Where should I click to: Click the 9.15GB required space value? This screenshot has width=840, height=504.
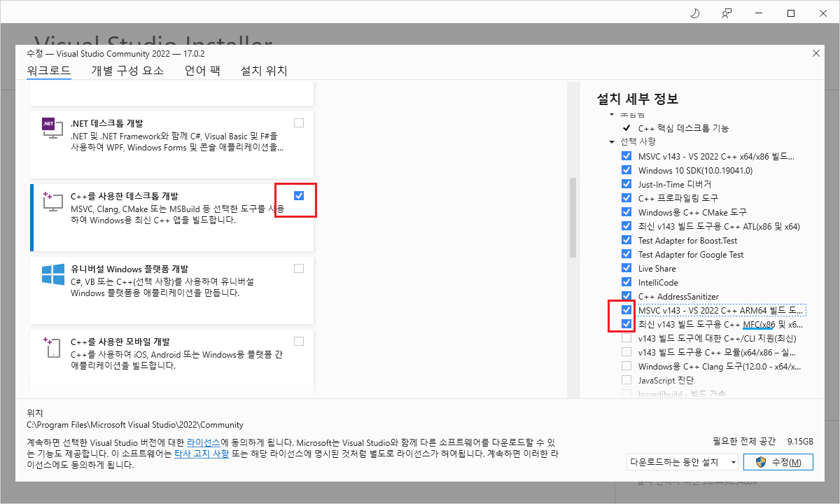[x=800, y=442]
